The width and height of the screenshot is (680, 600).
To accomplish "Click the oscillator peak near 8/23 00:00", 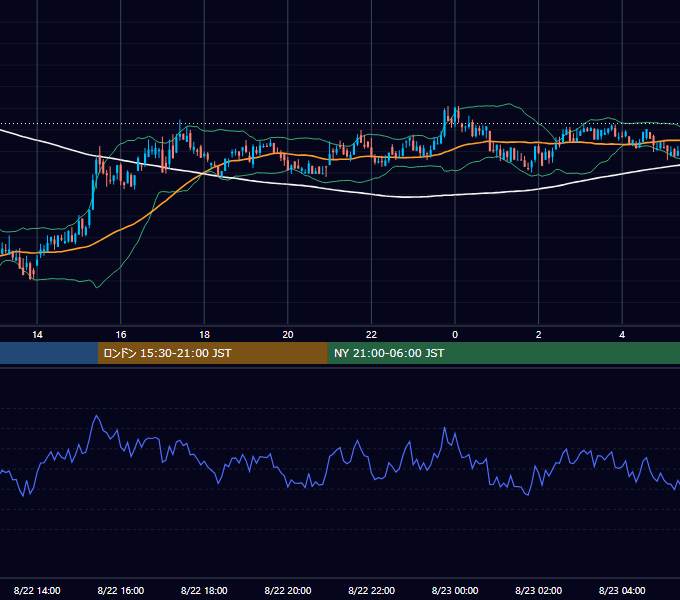I will point(445,428).
